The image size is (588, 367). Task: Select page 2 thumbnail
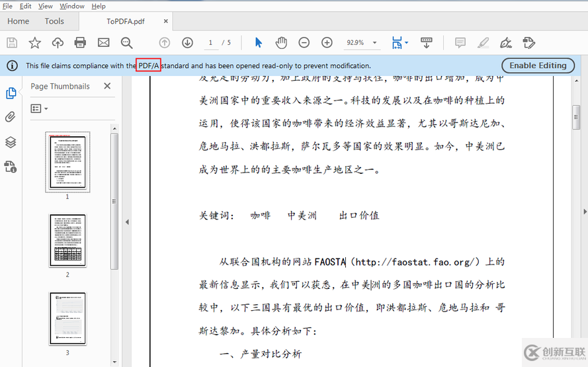point(67,241)
